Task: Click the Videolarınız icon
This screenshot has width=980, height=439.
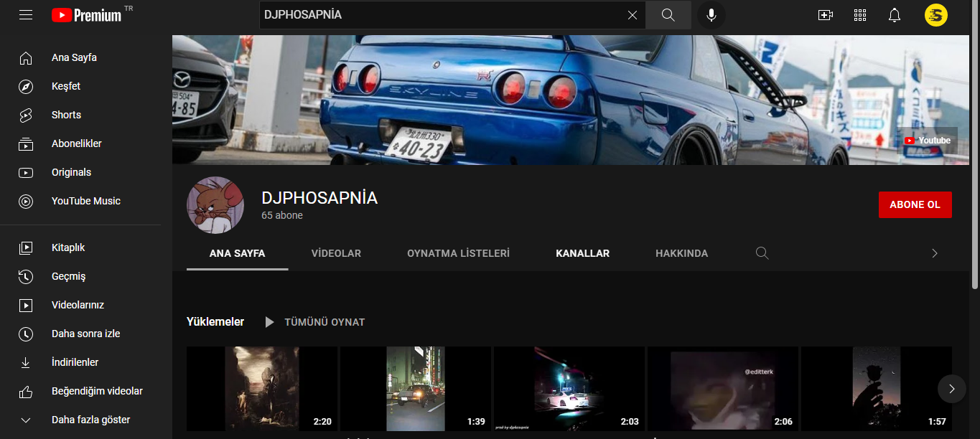Action: click(x=26, y=306)
